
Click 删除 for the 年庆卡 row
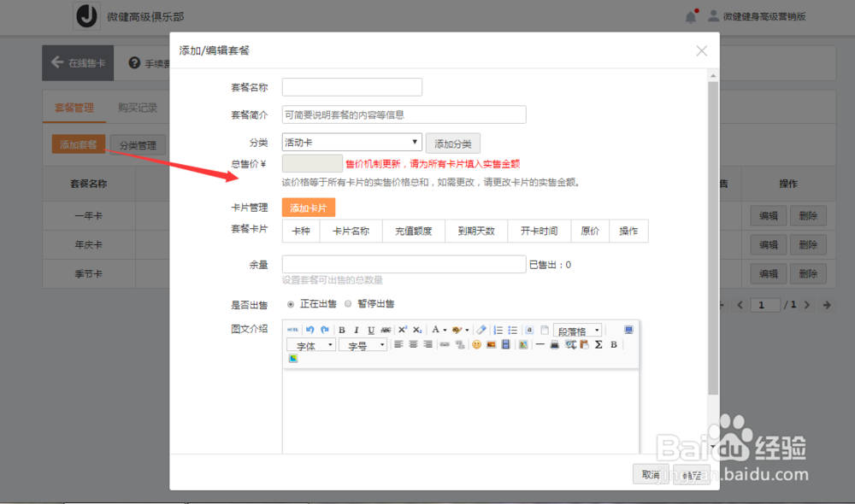pos(808,244)
